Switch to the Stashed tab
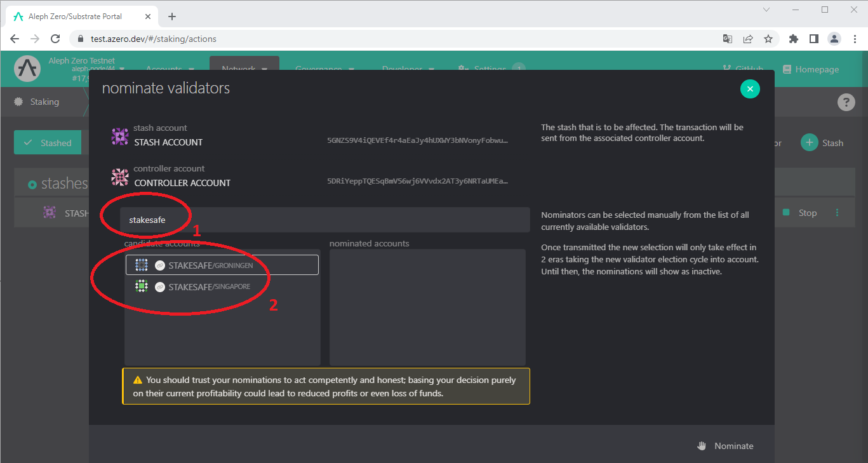Screen dimensions: 868x463 click(x=48, y=143)
